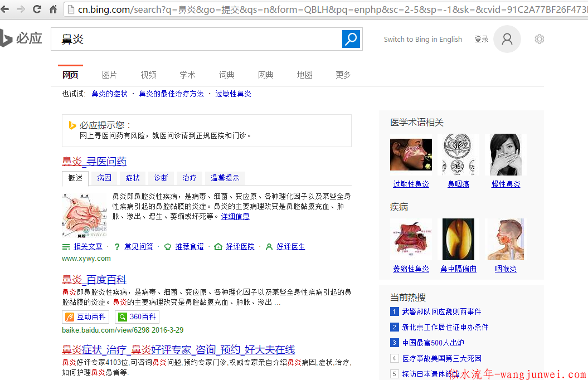Screen dimensions: 588x380
Task: Click the nasal anatomy thumbnail in result
Action: tap(84, 215)
